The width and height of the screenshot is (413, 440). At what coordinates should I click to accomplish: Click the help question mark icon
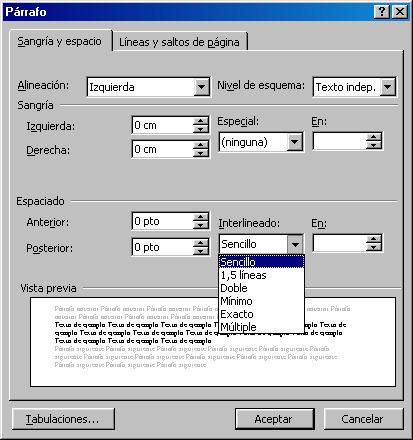382,12
